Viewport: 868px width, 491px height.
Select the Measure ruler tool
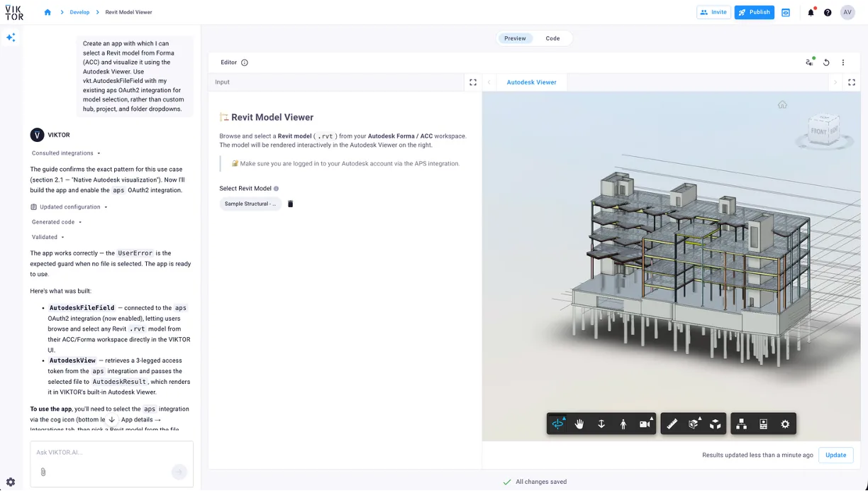[672, 424]
